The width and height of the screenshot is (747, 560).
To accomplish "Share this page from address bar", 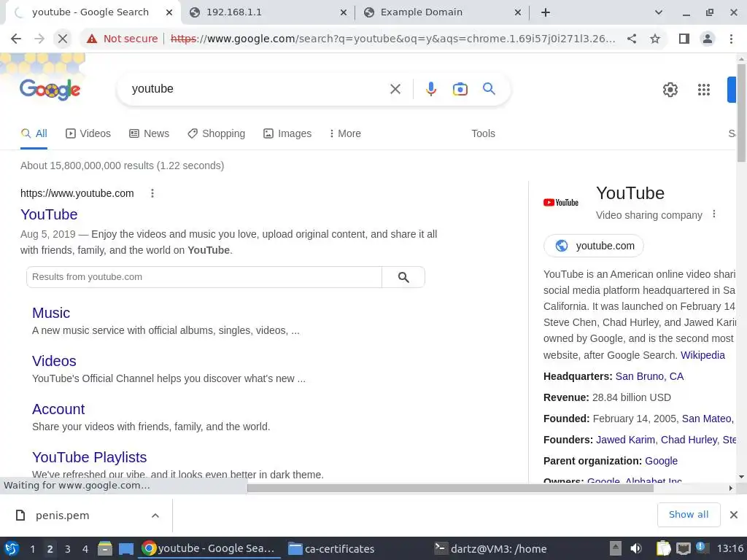I will (x=632, y=39).
